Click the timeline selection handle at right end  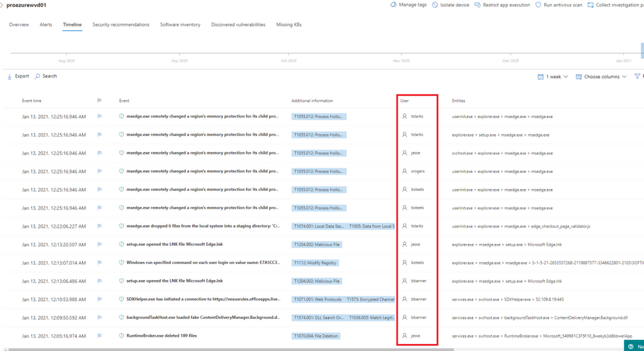(x=642, y=50)
